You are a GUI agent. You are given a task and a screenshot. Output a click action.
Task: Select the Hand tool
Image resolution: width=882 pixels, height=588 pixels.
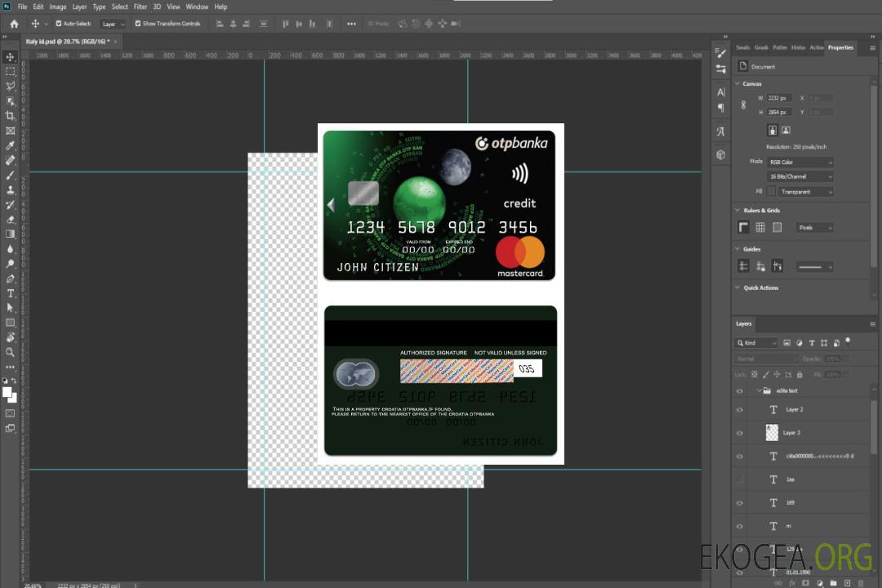click(x=10, y=337)
